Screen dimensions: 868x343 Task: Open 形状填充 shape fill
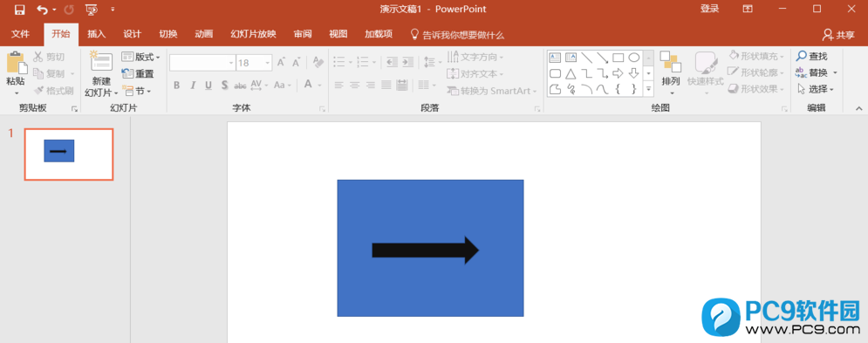(756, 57)
